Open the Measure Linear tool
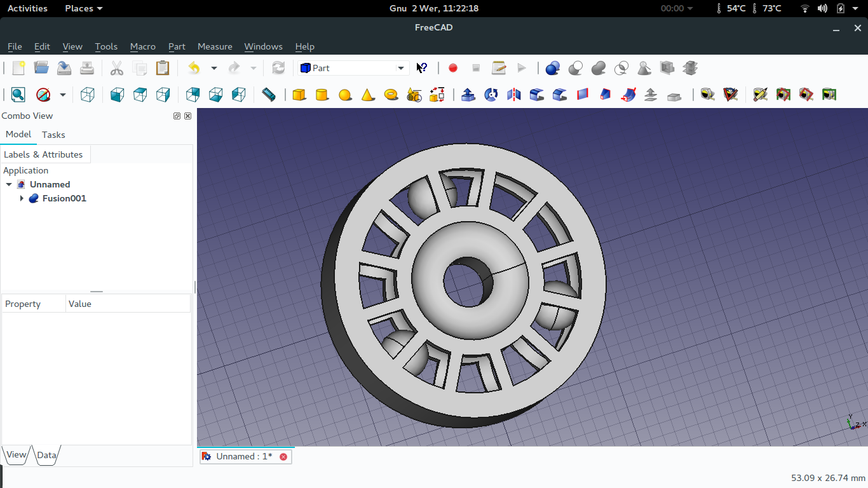 tap(707, 94)
